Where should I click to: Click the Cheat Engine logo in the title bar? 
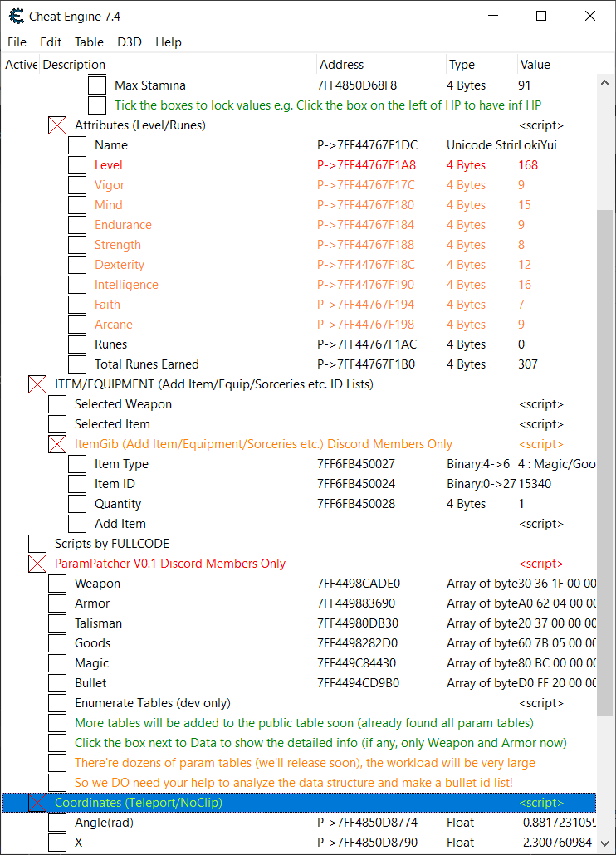coord(17,17)
